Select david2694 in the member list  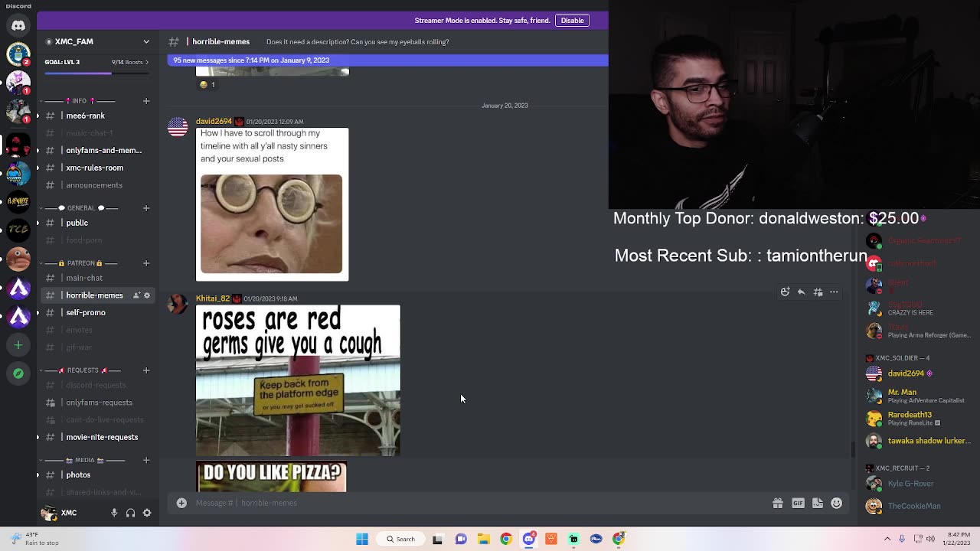click(x=916, y=373)
